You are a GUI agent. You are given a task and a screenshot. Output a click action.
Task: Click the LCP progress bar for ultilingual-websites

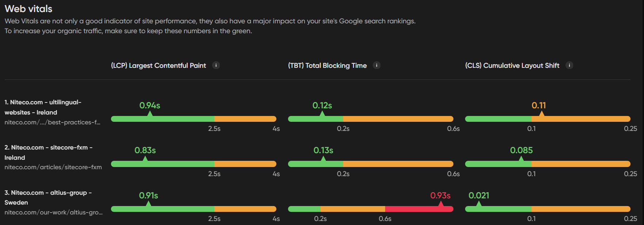193,119
